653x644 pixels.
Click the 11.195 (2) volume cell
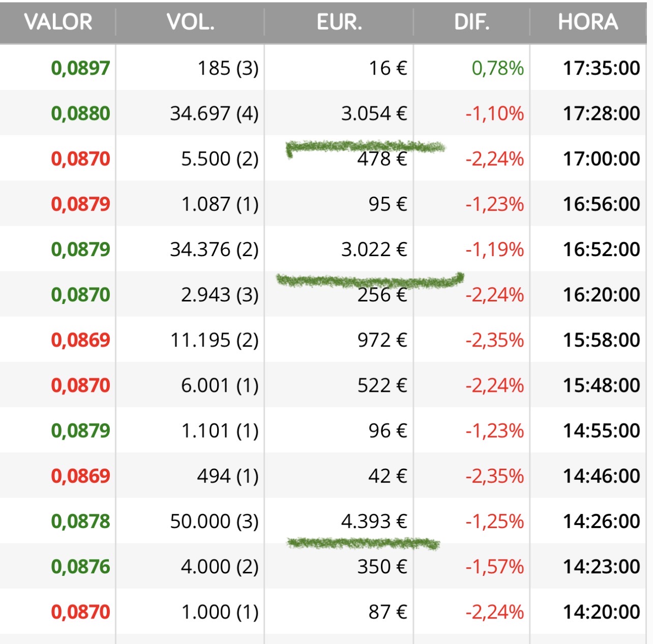[214, 340]
